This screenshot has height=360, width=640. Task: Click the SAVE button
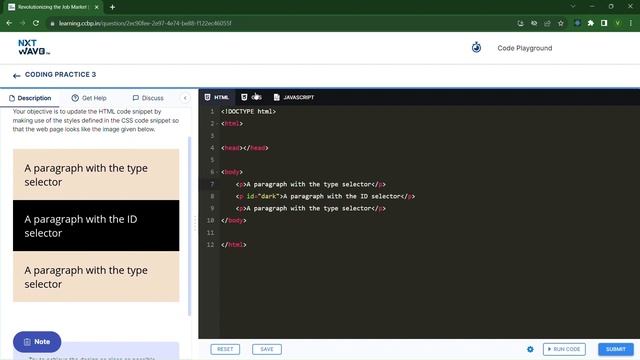[267, 349]
